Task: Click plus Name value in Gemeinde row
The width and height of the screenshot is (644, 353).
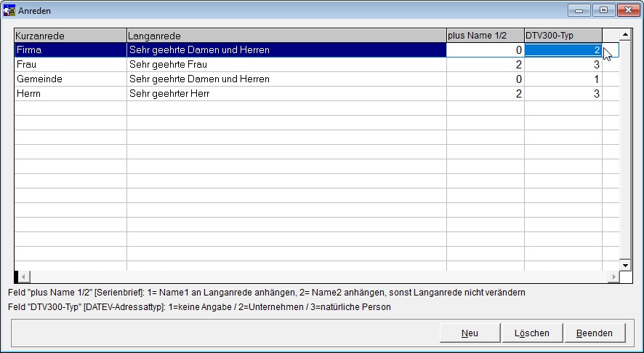Action: pyautogui.click(x=486, y=79)
